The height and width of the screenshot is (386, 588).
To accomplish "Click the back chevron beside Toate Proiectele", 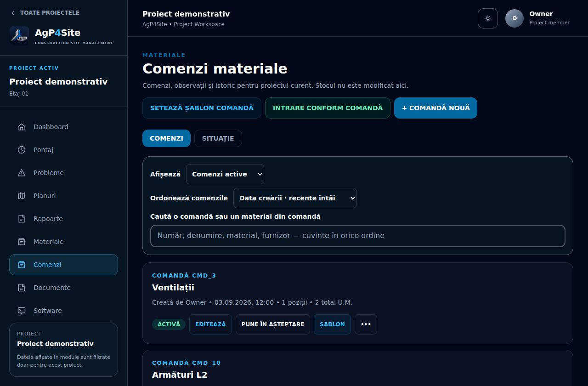I will (x=13, y=13).
